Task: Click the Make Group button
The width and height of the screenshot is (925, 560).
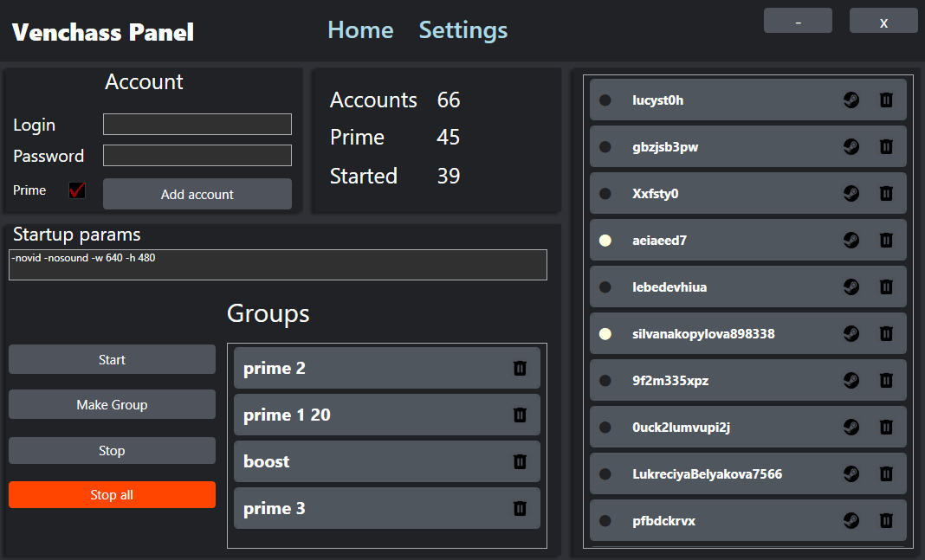Action: [x=112, y=404]
